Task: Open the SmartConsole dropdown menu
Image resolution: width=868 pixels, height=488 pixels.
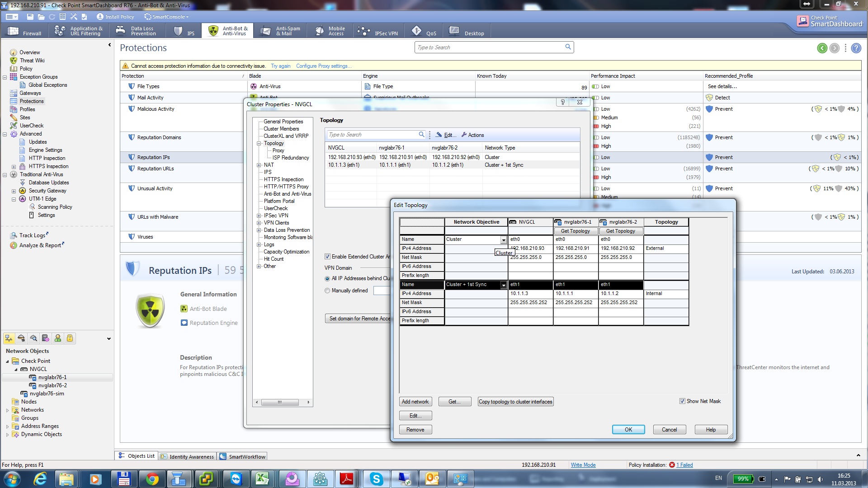Action: coord(166,17)
